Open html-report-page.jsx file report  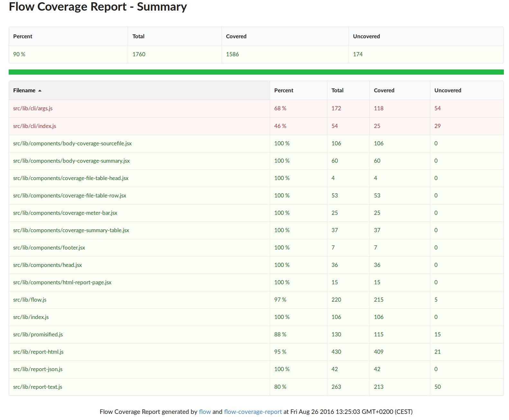[62, 282]
